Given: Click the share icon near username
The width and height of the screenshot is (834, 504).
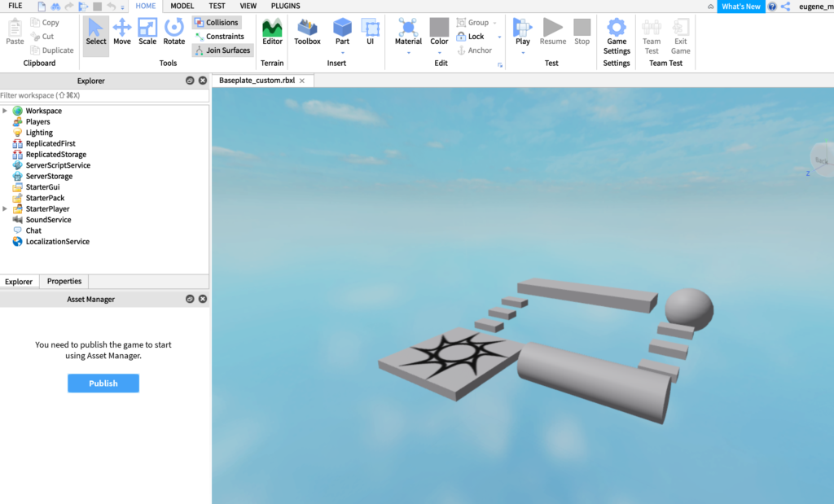Looking at the screenshot, I should point(786,7).
